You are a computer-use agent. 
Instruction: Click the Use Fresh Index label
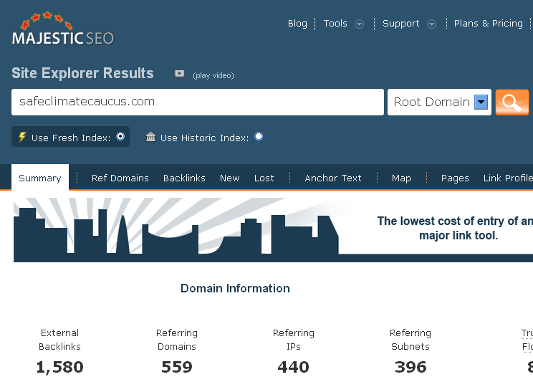click(x=71, y=138)
